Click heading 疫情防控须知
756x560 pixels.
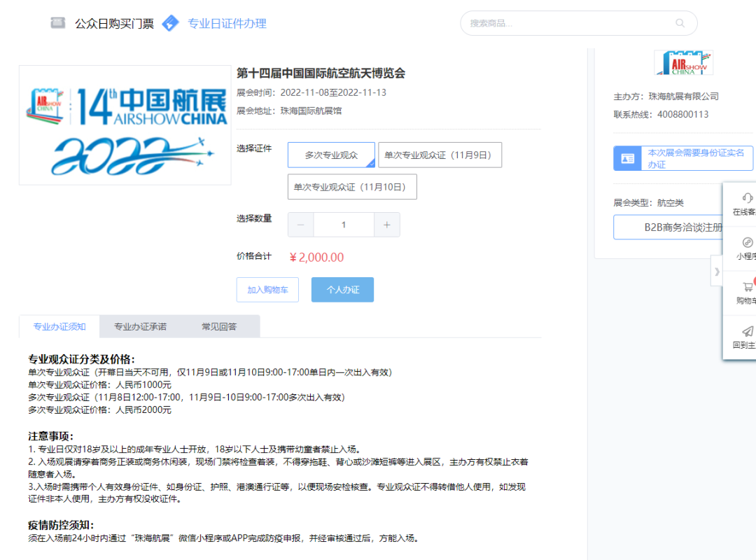pyautogui.click(x=61, y=525)
